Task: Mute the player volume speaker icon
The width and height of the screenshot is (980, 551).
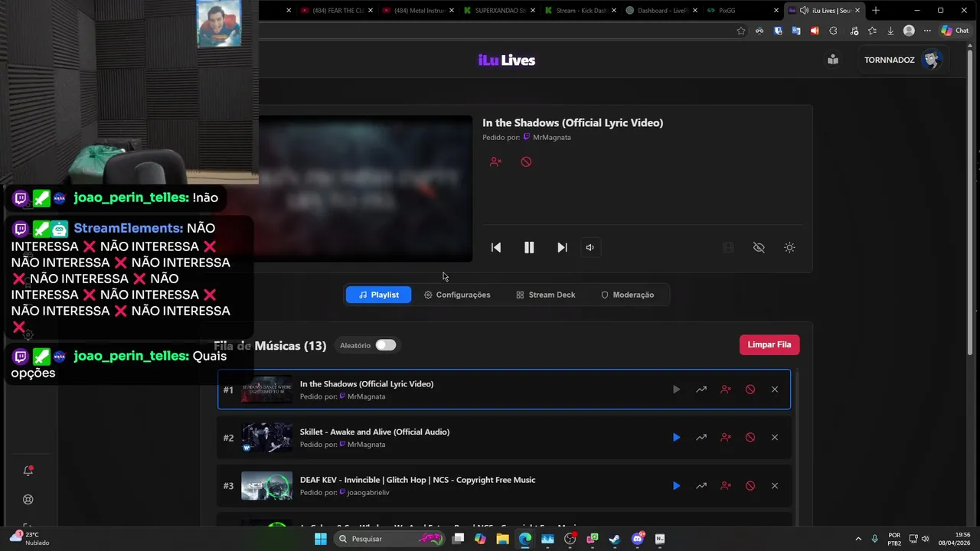Action: click(590, 247)
